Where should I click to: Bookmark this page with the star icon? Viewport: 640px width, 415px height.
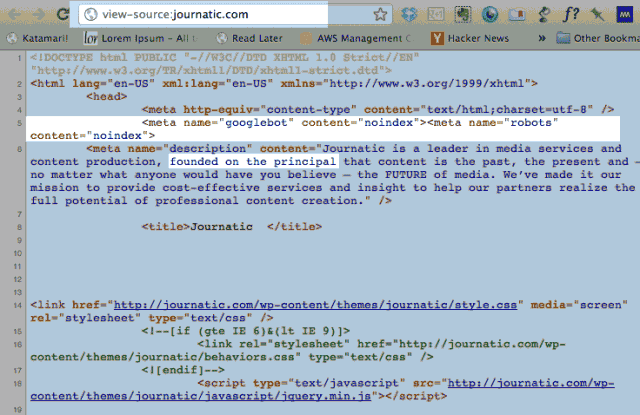[x=380, y=15]
